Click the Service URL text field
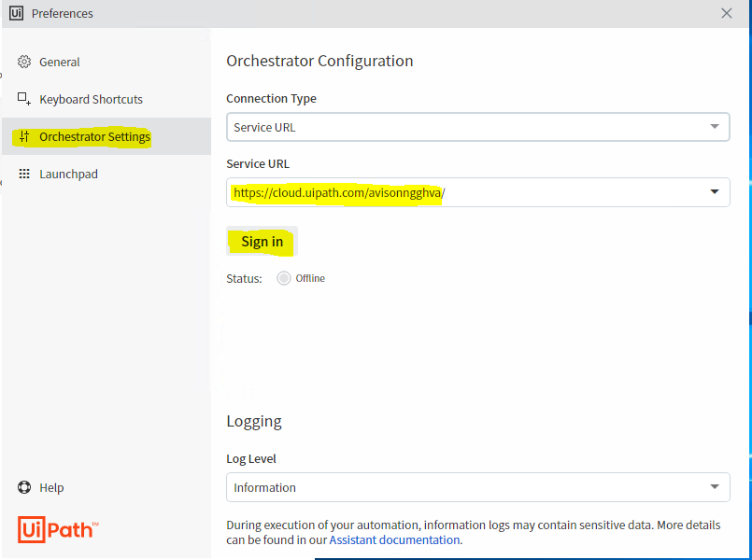The height and width of the screenshot is (560, 752). [477, 192]
